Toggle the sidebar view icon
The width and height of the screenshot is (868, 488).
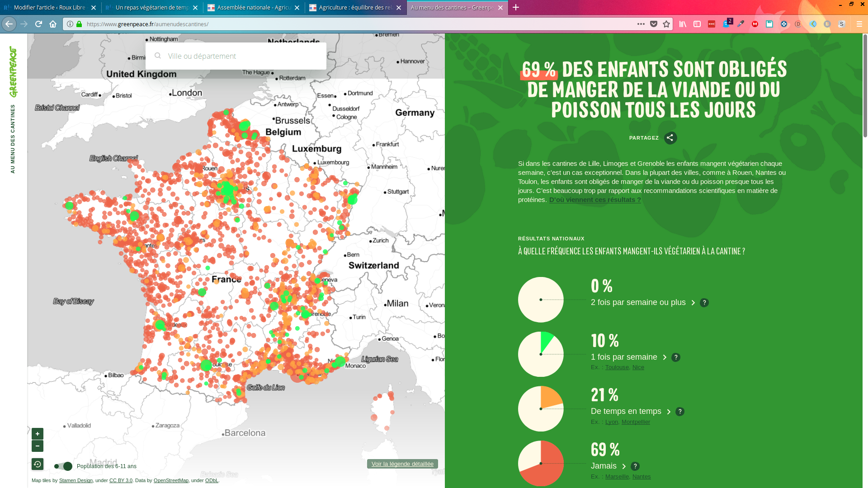(697, 24)
